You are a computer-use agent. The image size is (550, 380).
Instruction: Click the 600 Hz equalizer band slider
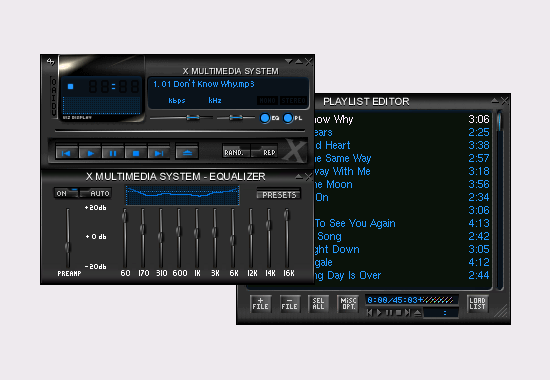[179, 239]
